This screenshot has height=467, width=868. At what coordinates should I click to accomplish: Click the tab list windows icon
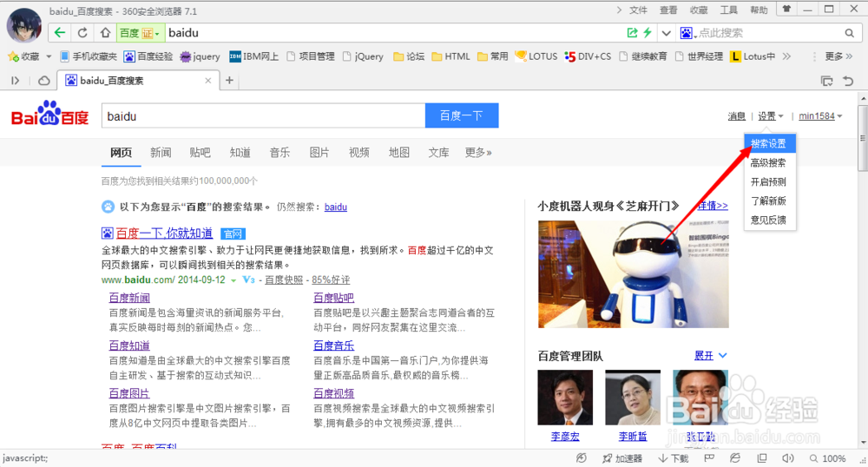[826, 82]
